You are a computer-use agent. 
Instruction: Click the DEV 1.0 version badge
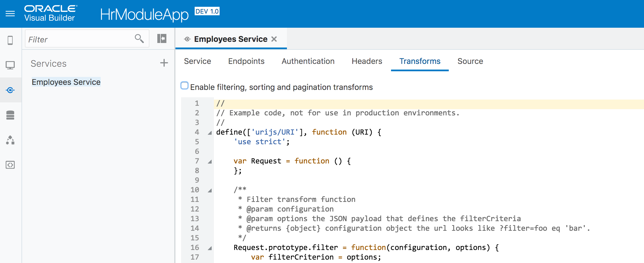tap(206, 11)
